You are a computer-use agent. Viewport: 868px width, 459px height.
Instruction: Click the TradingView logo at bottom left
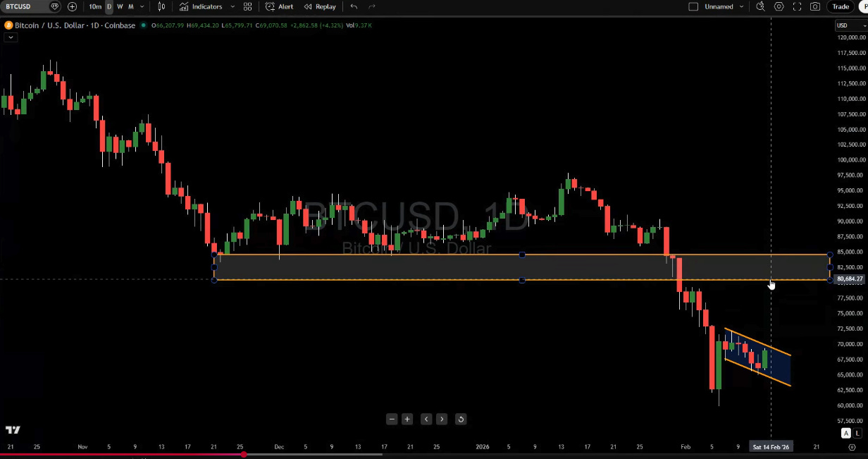click(x=13, y=430)
